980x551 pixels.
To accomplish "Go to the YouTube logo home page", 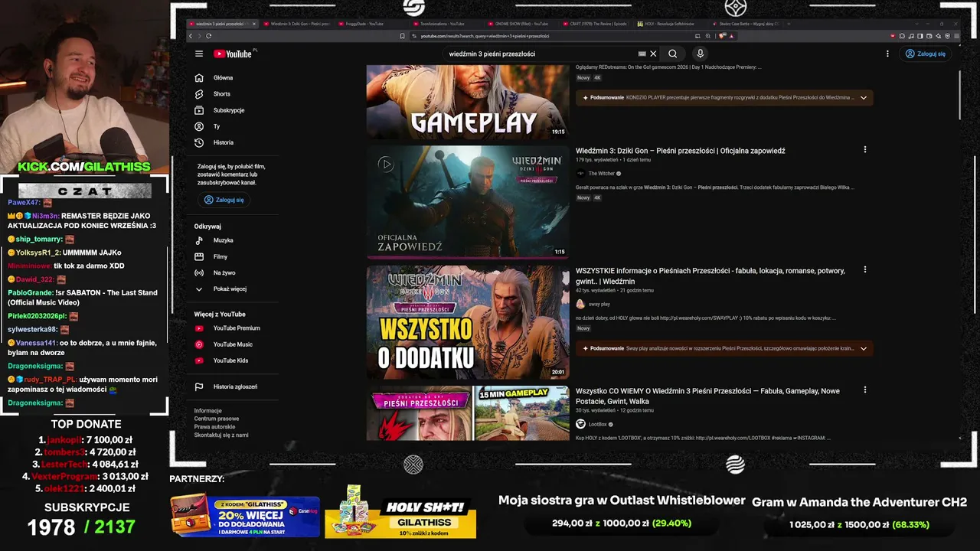I will point(233,54).
